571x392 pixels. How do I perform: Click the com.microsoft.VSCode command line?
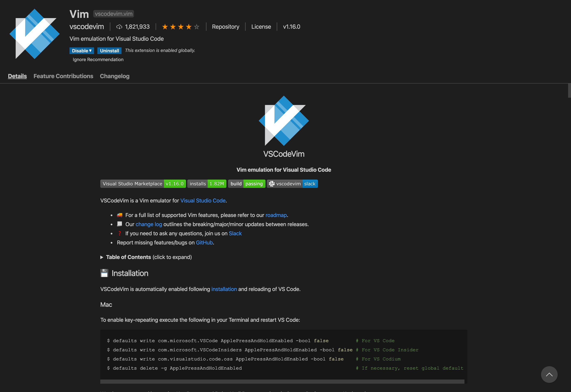coord(218,341)
